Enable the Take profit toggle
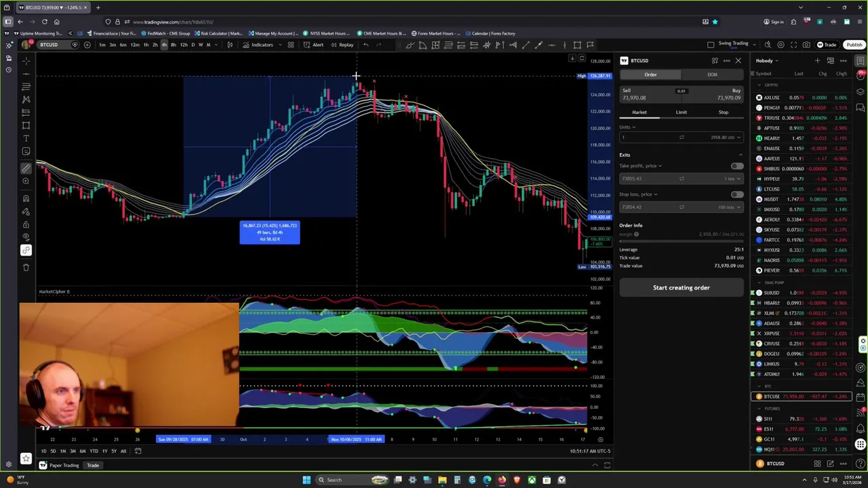The width and height of the screenshot is (868, 488). (x=736, y=166)
